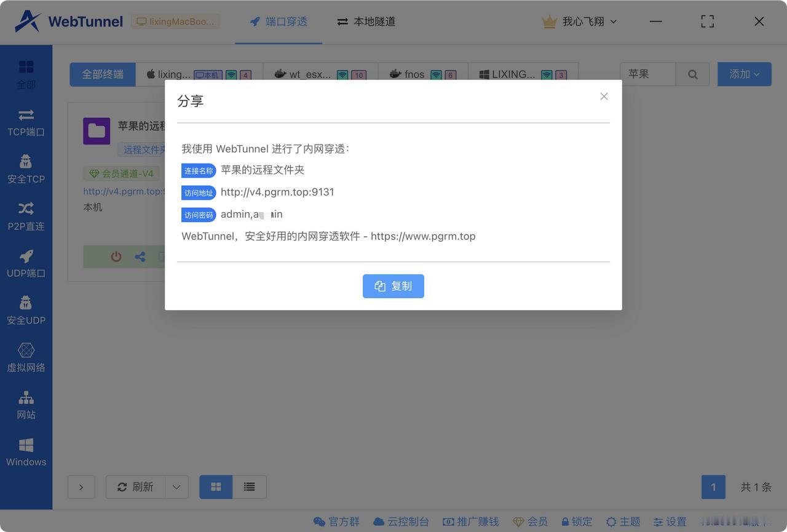Select the fnos terminal tab
The width and height of the screenshot is (787, 532).
423,74
